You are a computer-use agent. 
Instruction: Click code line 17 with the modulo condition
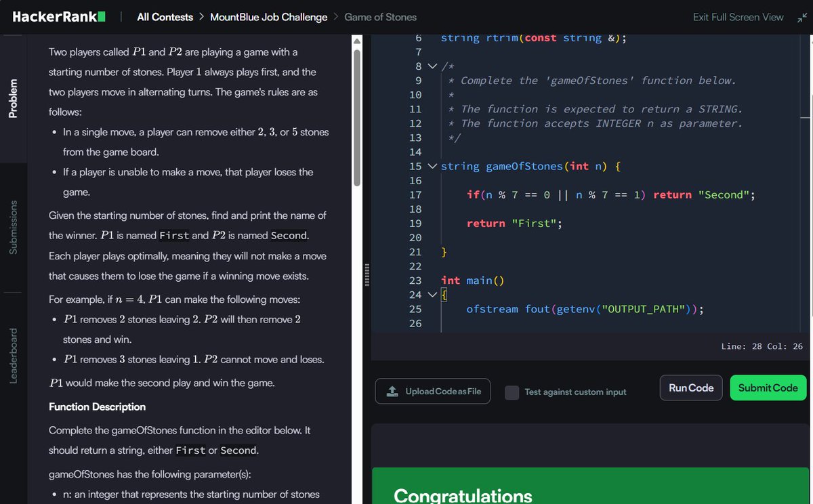tap(610, 195)
